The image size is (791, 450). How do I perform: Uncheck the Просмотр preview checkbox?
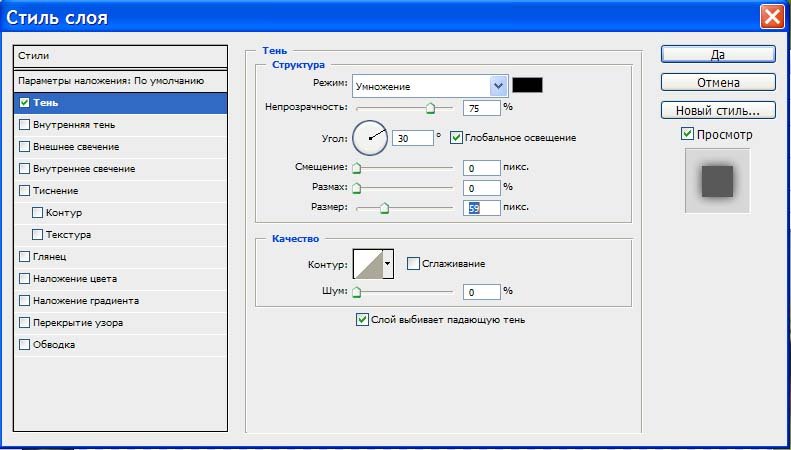tap(687, 134)
